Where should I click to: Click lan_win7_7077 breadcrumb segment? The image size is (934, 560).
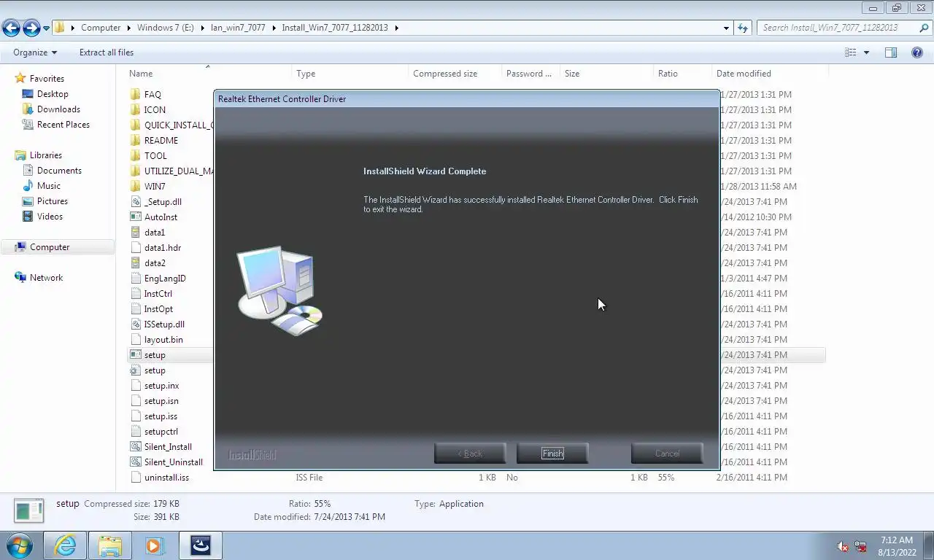[238, 28]
